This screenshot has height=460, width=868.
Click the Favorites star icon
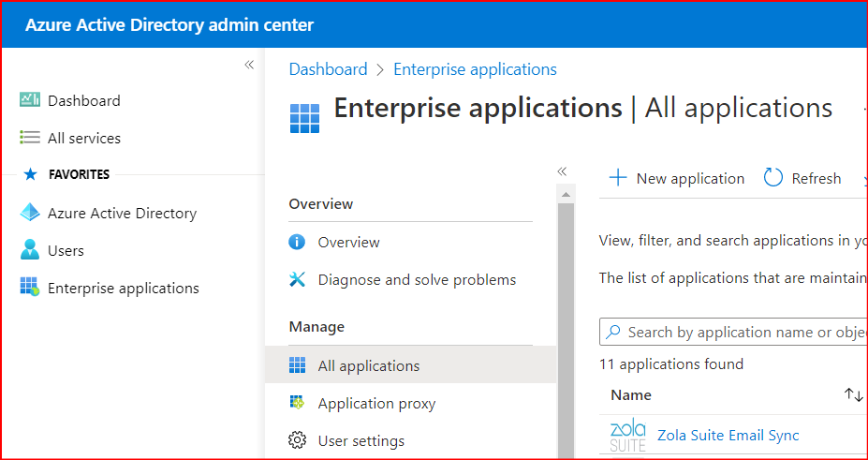pyautogui.click(x=31, y=175)
